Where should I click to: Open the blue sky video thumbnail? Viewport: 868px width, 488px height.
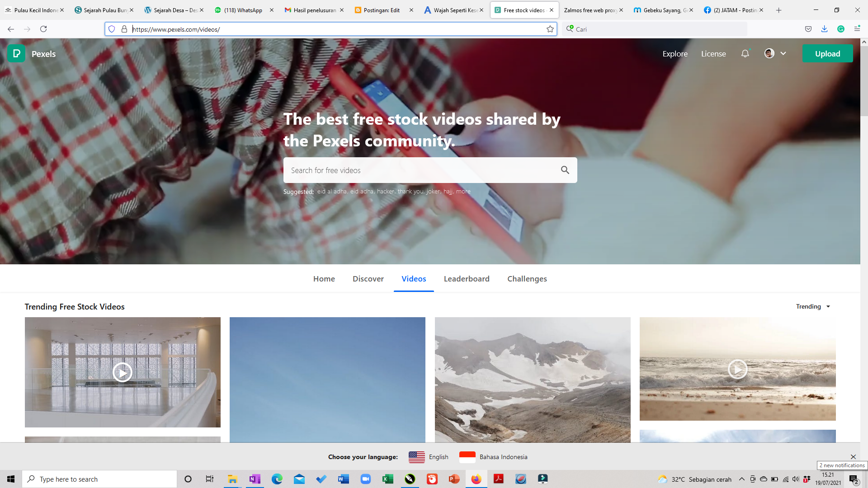click(327, 380)
